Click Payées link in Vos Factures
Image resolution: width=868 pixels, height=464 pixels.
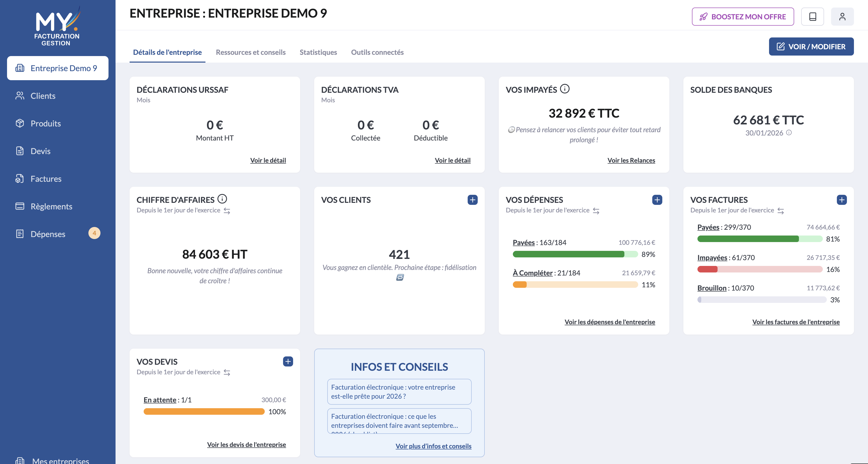708,227
